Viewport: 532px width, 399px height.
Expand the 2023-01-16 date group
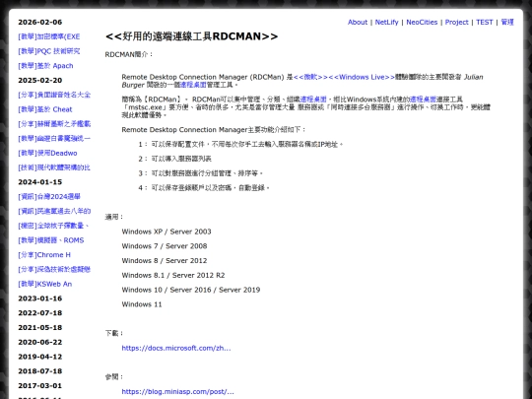pos(40,299)
